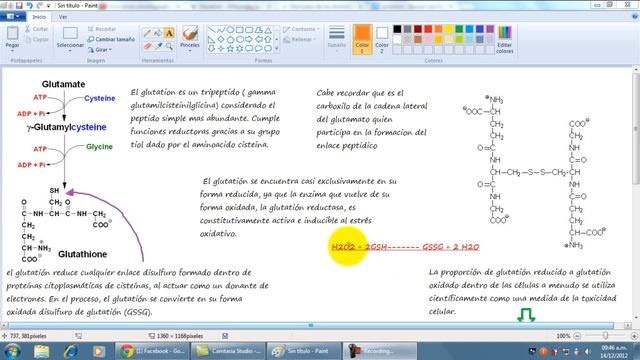Click the Redo icon in quick access toolbar
This screenshot has width=640, height=360.
40,5
